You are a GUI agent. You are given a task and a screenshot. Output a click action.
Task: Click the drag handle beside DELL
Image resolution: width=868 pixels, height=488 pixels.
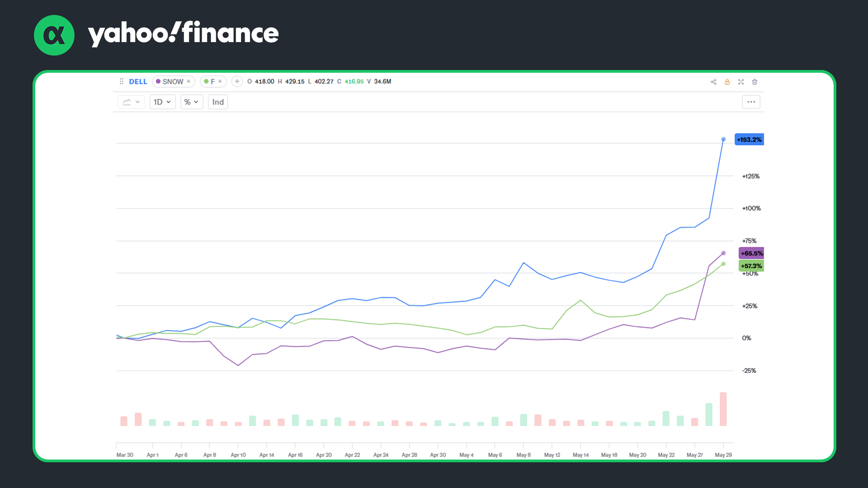click(x=121, y=81)
